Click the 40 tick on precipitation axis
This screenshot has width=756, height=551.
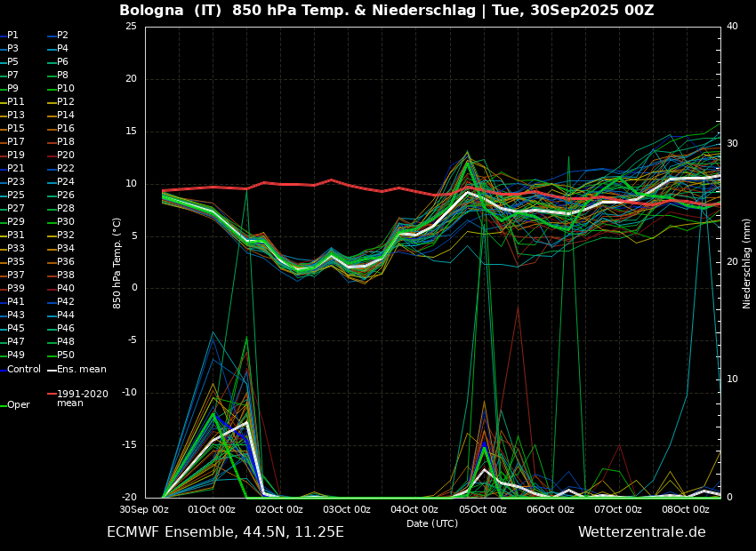(x=732, y=27)
